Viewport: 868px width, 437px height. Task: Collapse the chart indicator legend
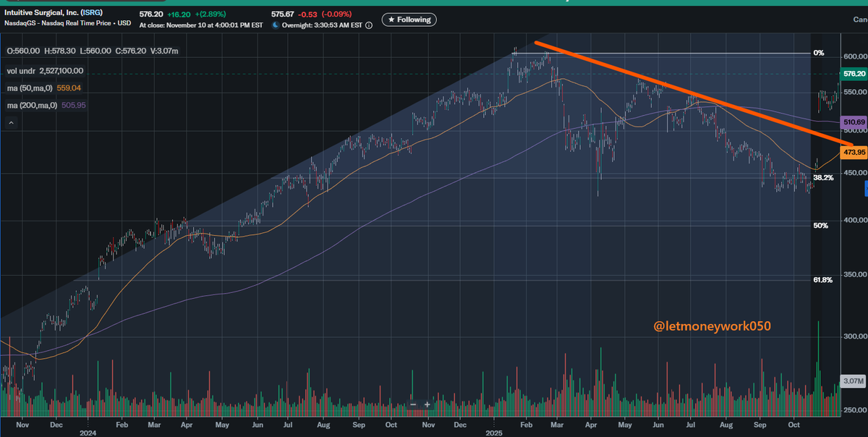point(10,124)
